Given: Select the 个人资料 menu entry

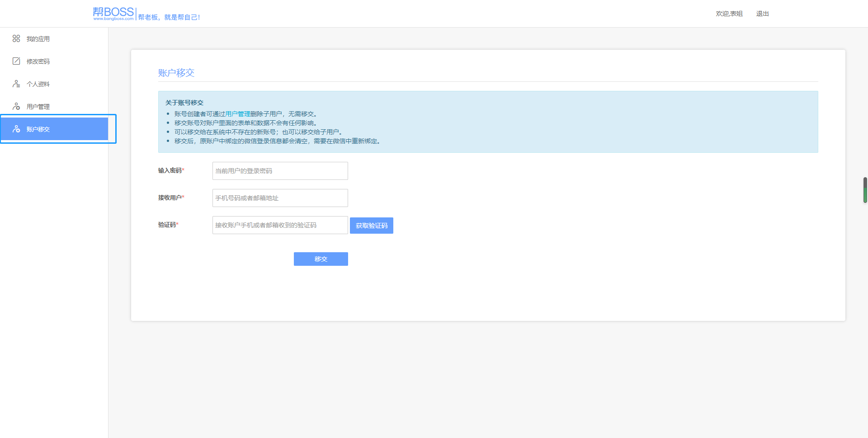Looking at the screenshot, I should (38, 84).
